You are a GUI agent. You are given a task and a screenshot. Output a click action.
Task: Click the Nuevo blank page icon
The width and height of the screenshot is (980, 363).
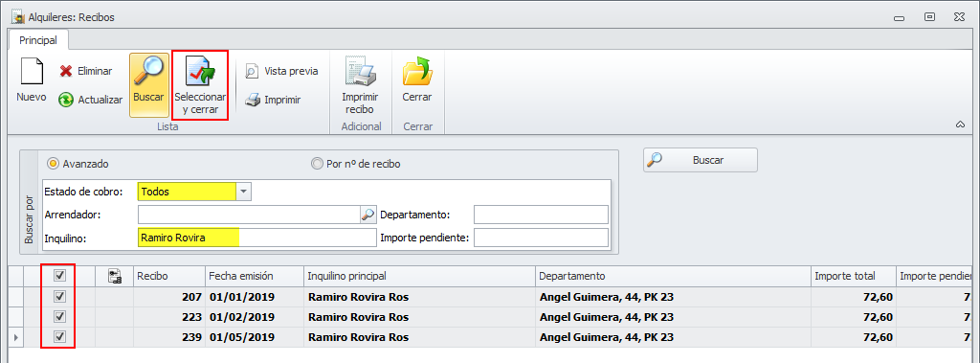click(x=32, y=71)
